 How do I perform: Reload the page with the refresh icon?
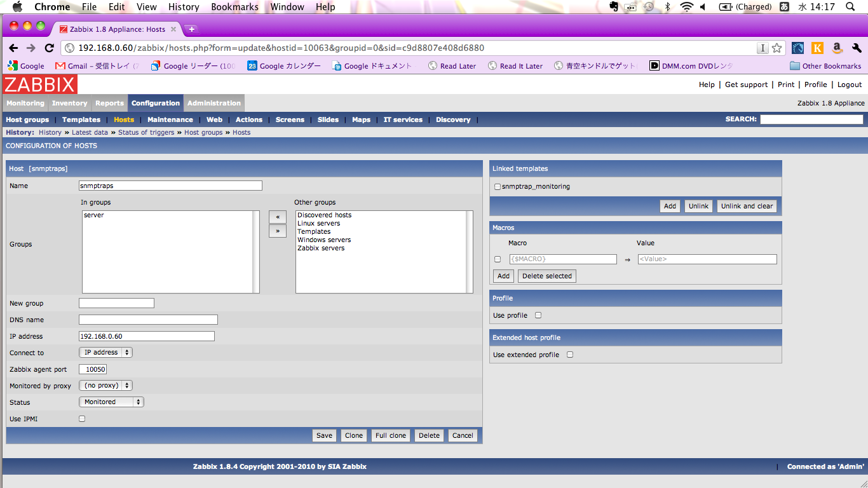click(49, 48)
